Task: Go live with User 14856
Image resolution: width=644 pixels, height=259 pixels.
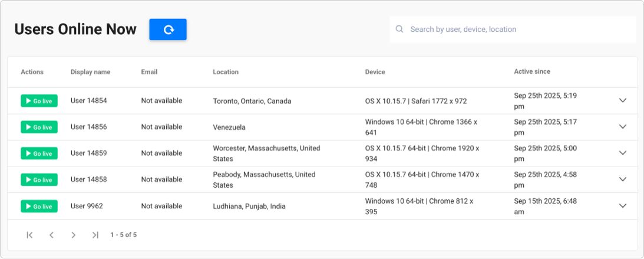Action: (39, 127)
